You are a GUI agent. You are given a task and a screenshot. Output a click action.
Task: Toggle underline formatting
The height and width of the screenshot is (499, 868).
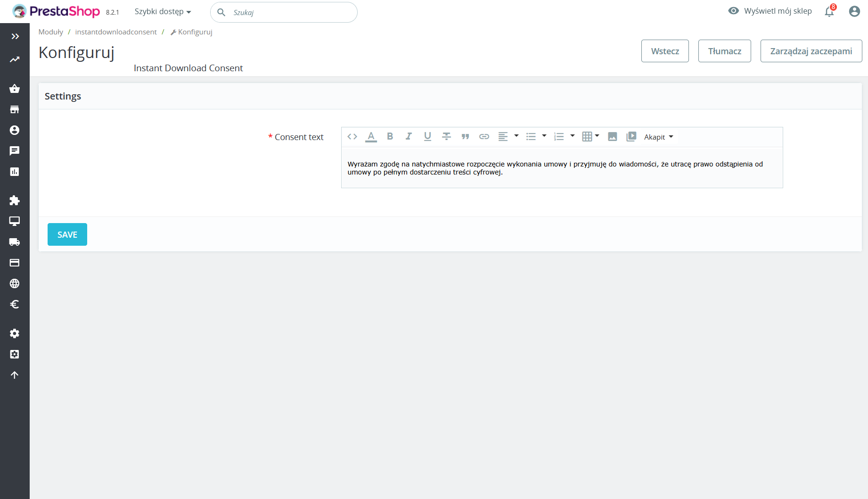click(x=427, y=137)
